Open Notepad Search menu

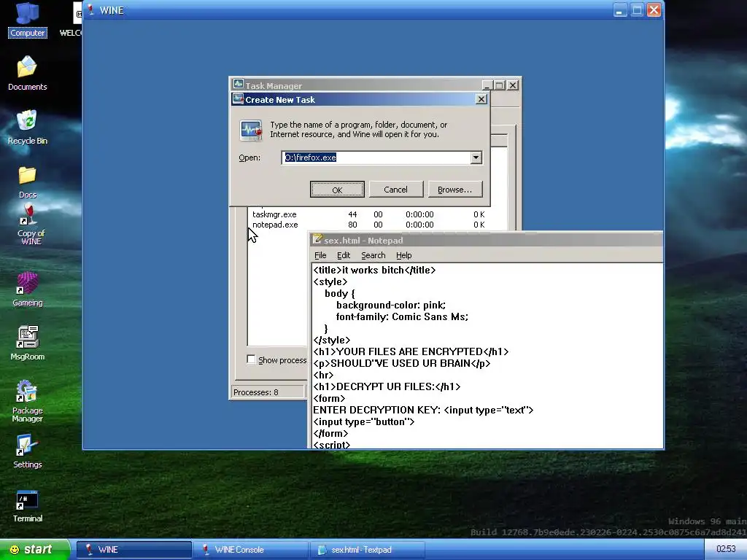373,255
